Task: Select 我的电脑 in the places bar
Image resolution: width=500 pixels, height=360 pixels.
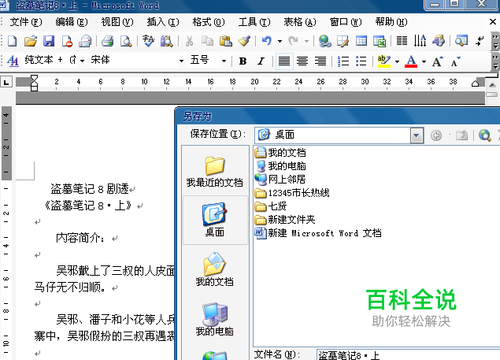Action: [215, 319]
